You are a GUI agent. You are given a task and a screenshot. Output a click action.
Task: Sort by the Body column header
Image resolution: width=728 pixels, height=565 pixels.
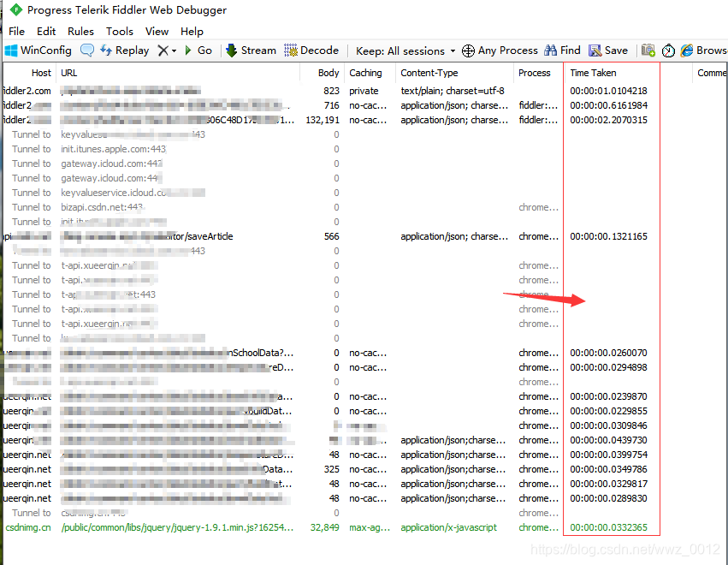click(323, 73)
